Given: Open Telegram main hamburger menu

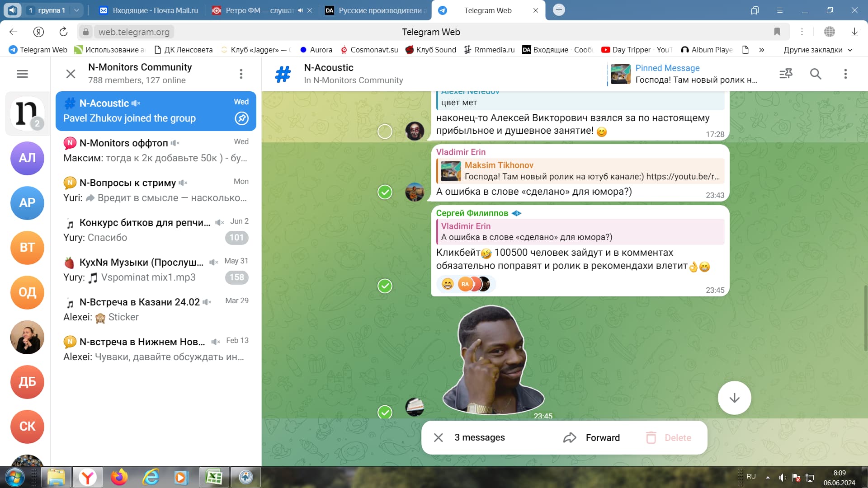Looking at the screenshot, I should coord(22,74).
